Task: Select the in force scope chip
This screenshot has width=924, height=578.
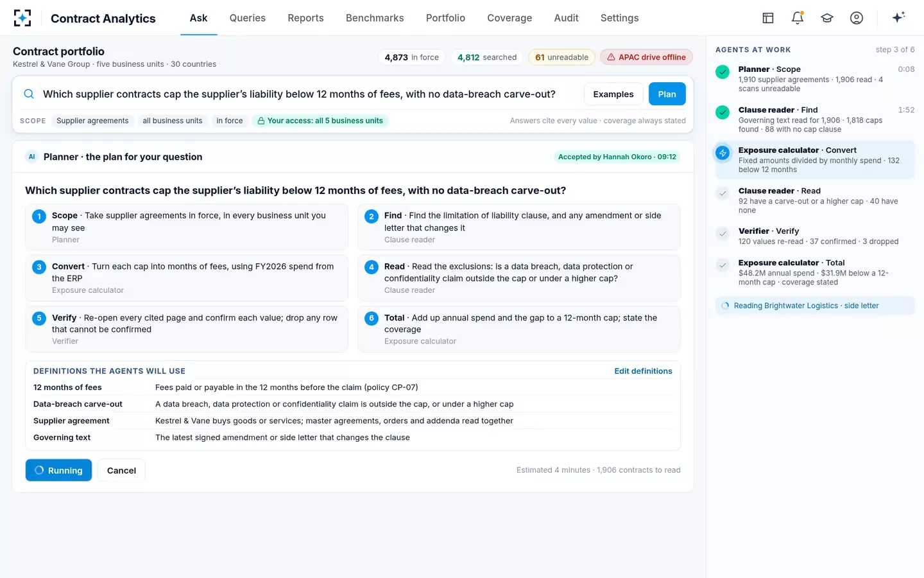Action: click(230, 121)
